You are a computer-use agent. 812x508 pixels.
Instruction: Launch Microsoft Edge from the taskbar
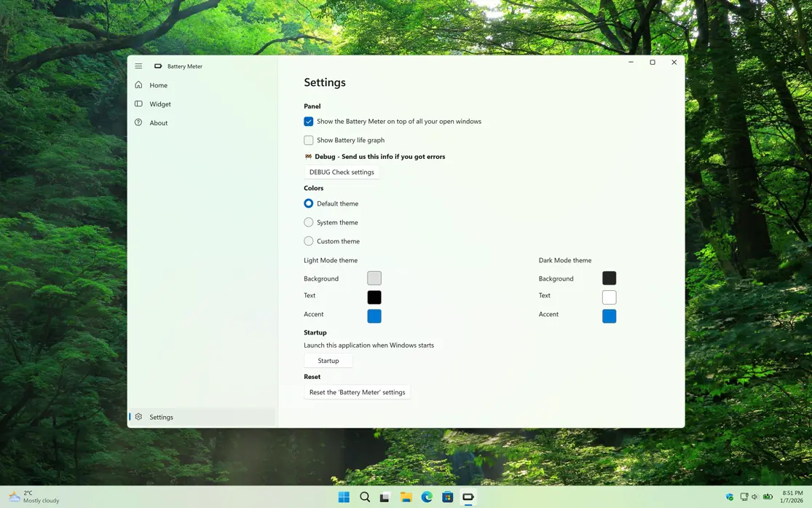[x=427, y=497]
